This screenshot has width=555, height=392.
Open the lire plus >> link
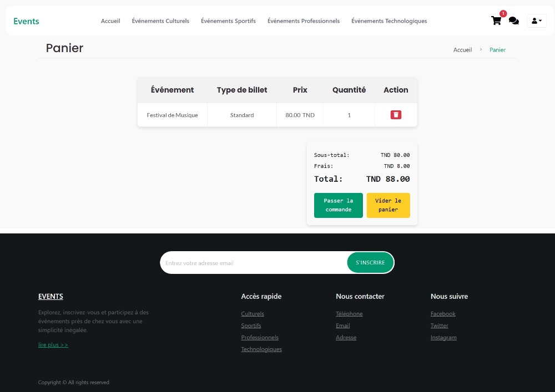[53, 345]
